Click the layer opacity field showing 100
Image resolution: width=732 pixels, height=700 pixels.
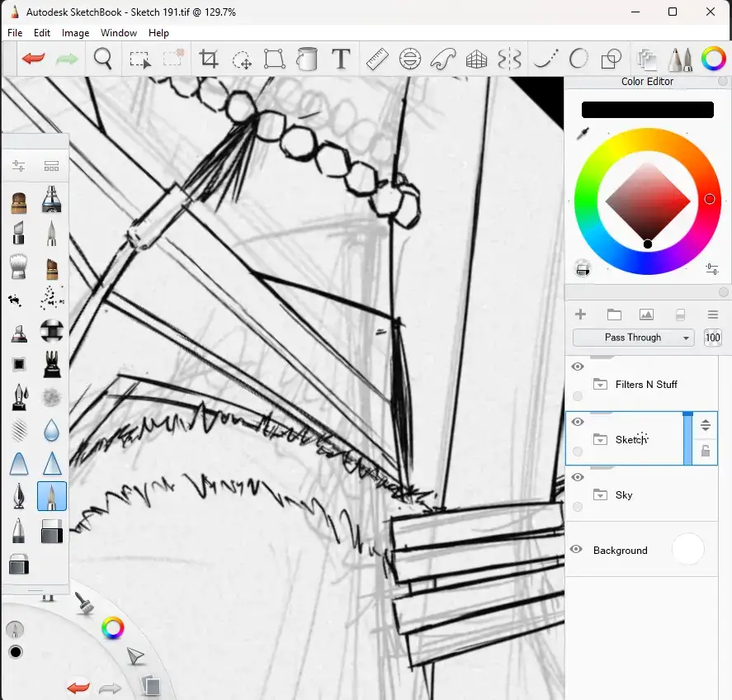(712, 338)
